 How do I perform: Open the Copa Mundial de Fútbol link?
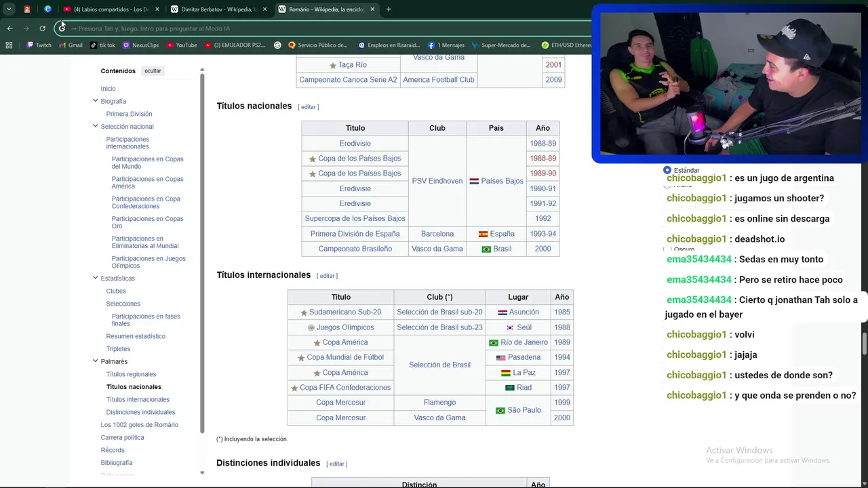(345, 357)
